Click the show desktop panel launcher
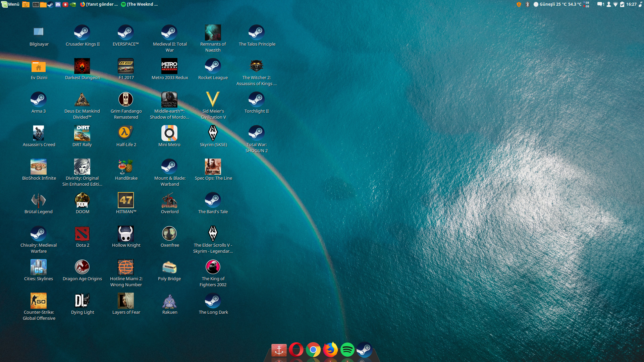The image size is (644, 362). [26, 4]
